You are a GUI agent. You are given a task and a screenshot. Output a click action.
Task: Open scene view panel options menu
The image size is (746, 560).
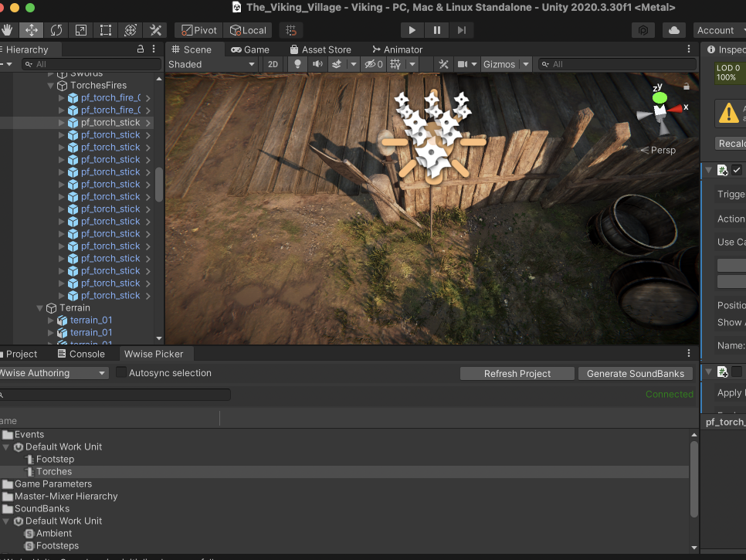688,49
